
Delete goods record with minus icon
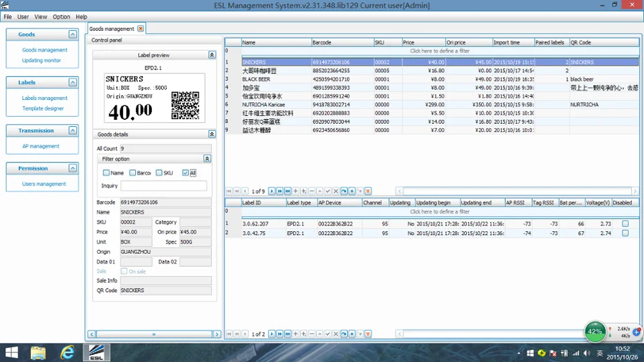pyautogui.click(x=312, y=191)
